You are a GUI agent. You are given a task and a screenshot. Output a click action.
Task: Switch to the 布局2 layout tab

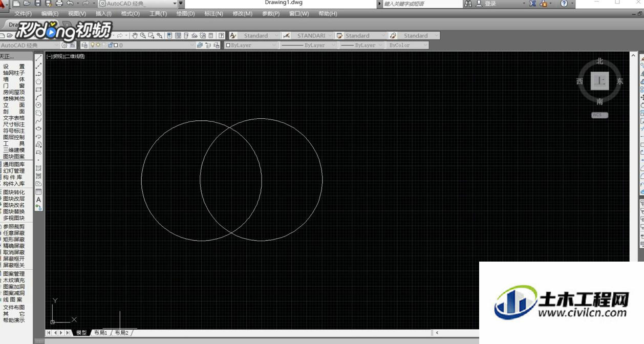pos(121,333)
